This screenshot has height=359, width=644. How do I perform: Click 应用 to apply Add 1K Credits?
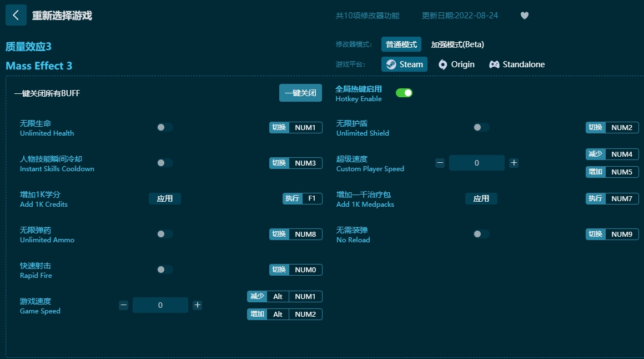pos(164,198)
